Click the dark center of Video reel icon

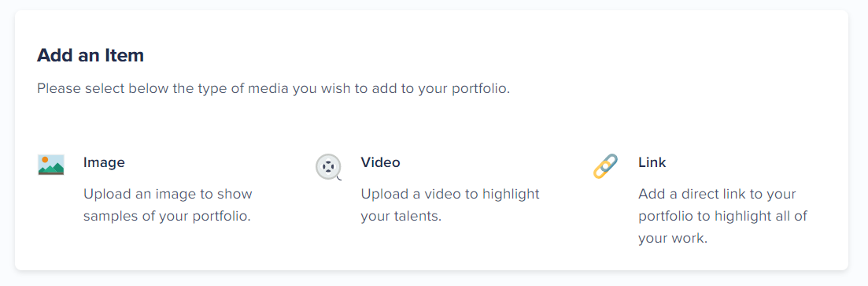click(x=328, y=167)
